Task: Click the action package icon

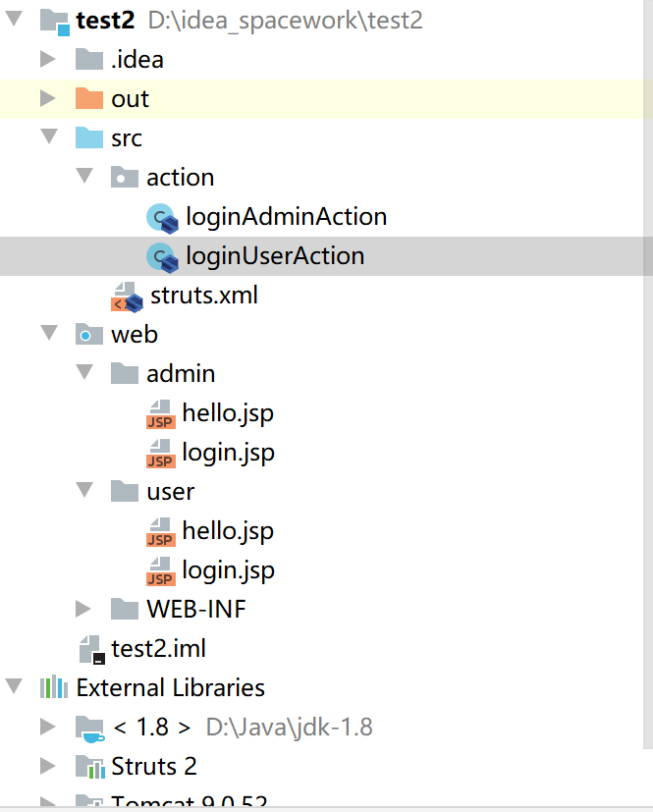Action: (124, 177)
